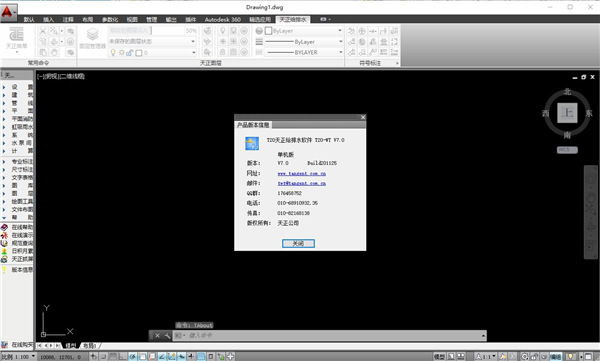600x361 pixels.
Task: Toggle polar tracking in status bar
Action: click(x=132, y=356)
